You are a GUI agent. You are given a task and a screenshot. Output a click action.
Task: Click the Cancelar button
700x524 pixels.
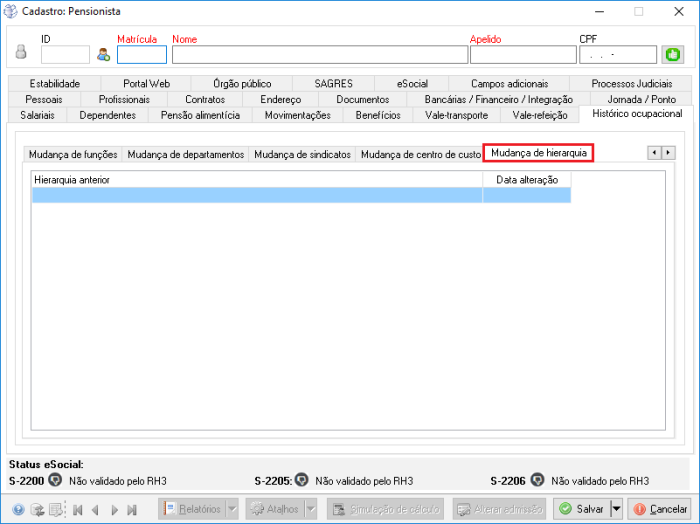(660, 509)
